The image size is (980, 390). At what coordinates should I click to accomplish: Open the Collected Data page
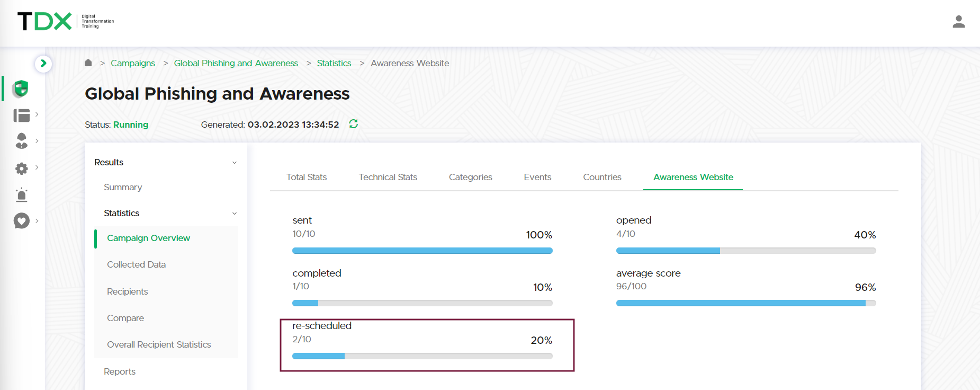click(136, 264)
